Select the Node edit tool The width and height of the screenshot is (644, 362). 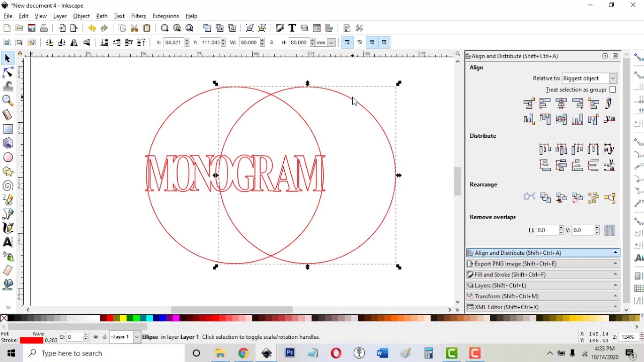pos(8,73)
